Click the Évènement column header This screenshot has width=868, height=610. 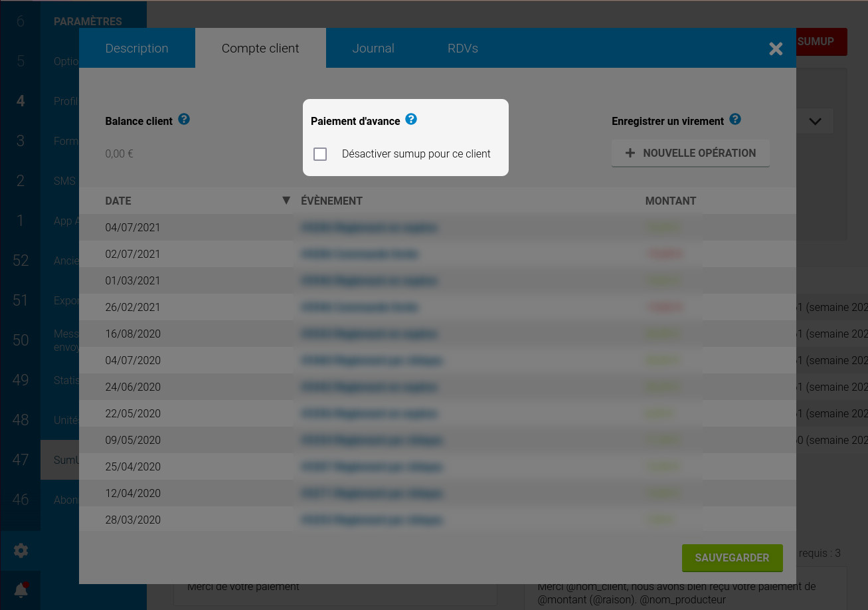click(x=331, y=201)
